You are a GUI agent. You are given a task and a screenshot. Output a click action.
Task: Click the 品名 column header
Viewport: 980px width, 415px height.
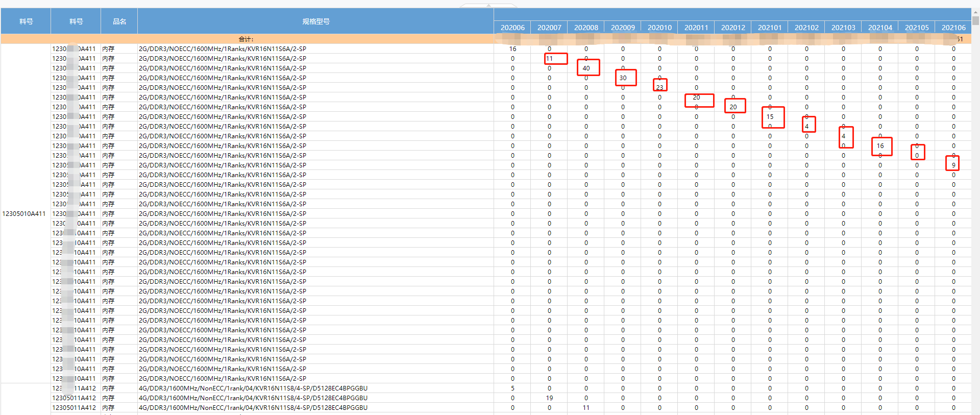pos(119,21)
